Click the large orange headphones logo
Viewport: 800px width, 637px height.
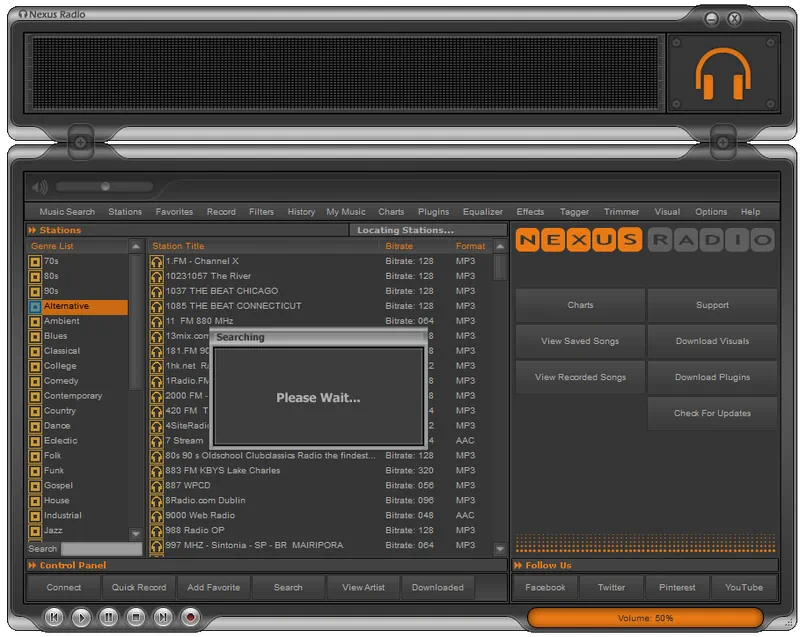tap(723, 73)
